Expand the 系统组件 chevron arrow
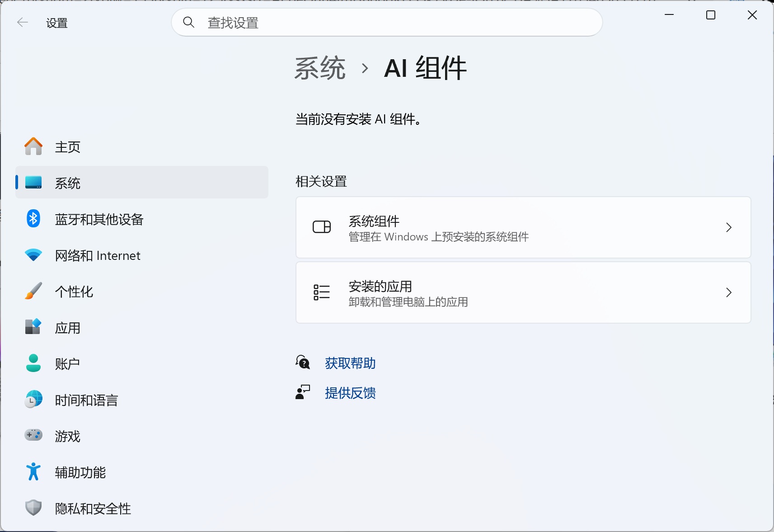Viewport: 774px width, 532px height. (x=728, y=227)
